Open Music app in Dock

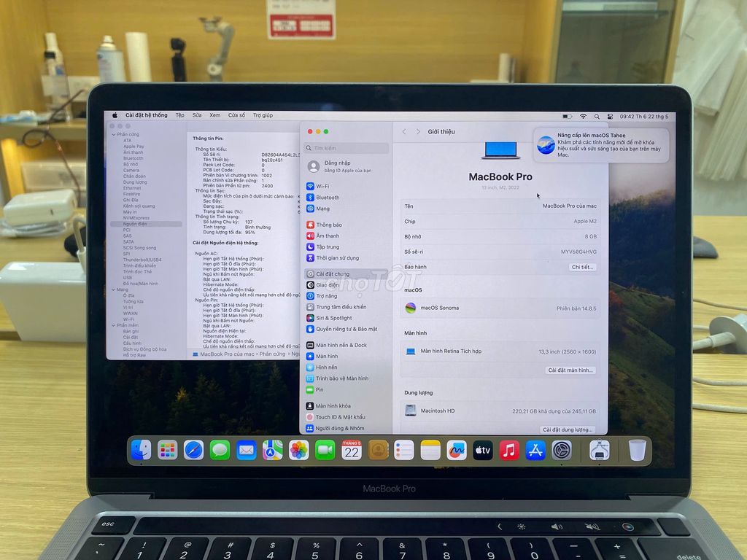[x=508, y=450]
